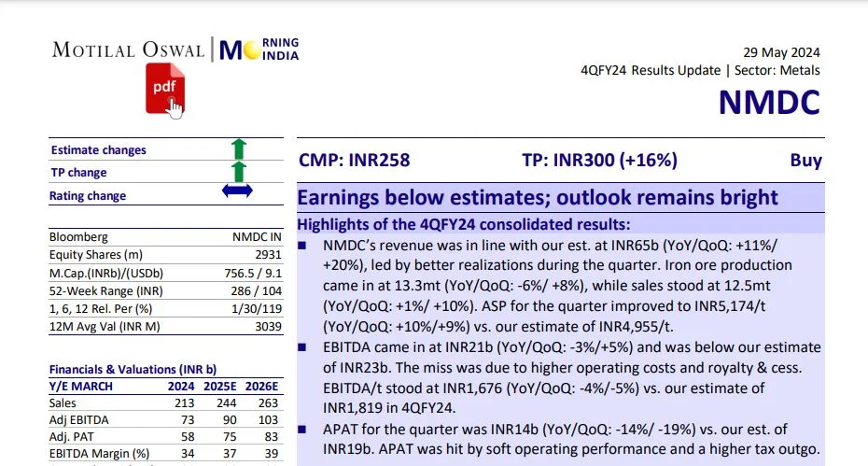Click second bullet marker before 'EBITDA came in'
868x466 pixels.
pos(302,347)
